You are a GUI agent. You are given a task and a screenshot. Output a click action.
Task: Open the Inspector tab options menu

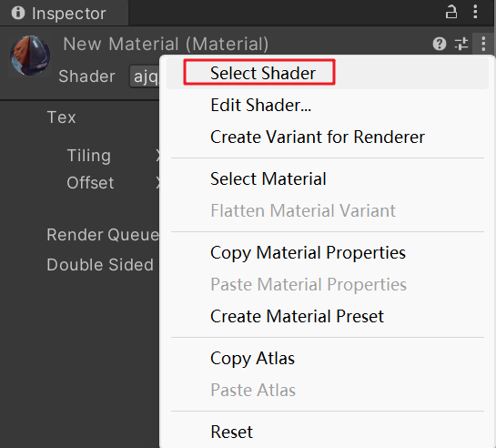[x=475, y=12]
